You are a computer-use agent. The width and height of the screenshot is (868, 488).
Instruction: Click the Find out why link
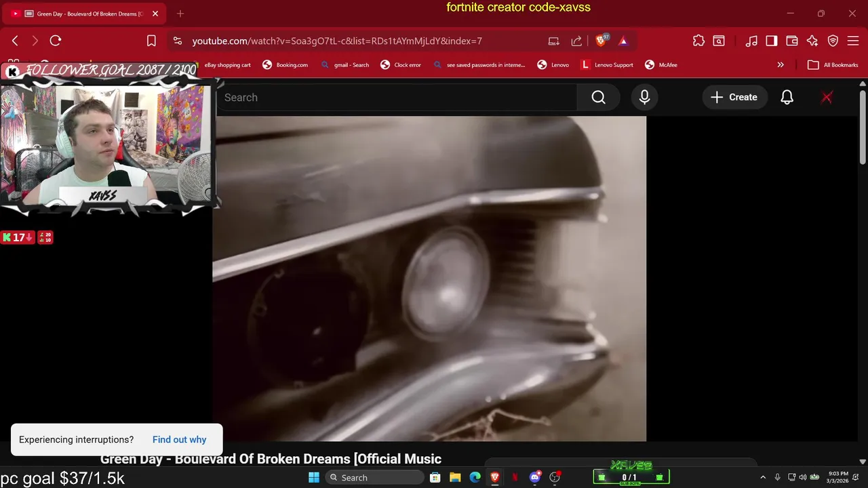click(179, 439)
